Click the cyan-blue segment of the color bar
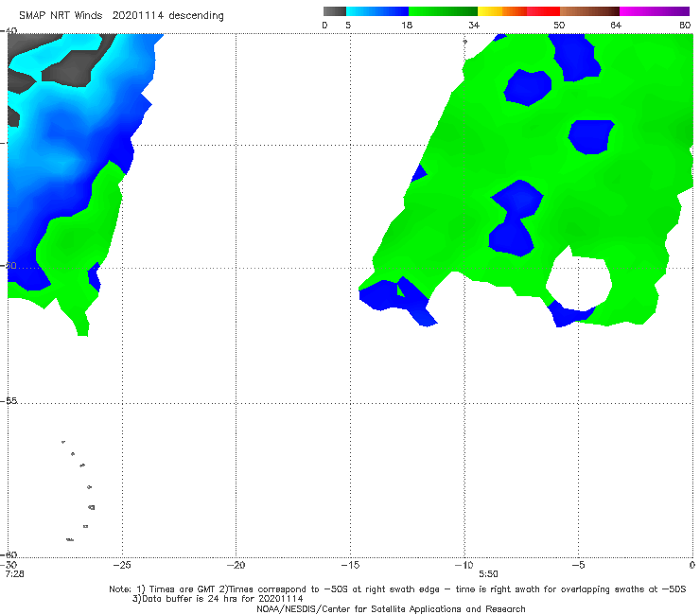 click(x=377, y=11)
